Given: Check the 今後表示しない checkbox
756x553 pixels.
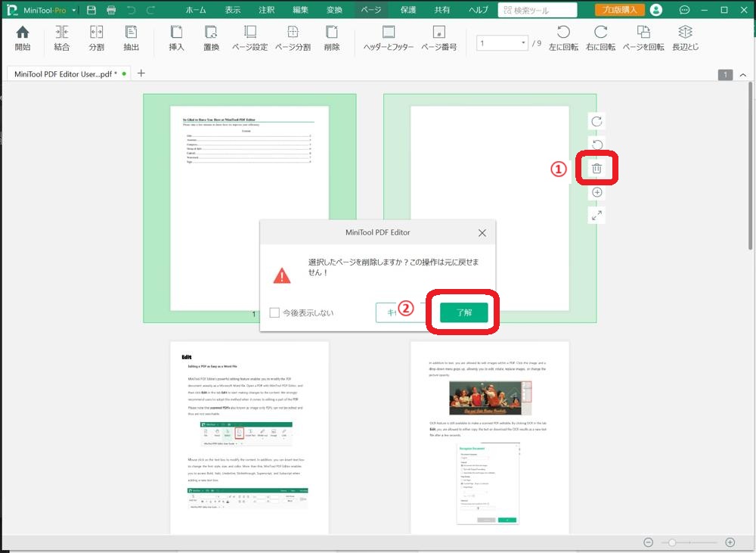Looking at the screenshot, I should (x=274, y=312).
